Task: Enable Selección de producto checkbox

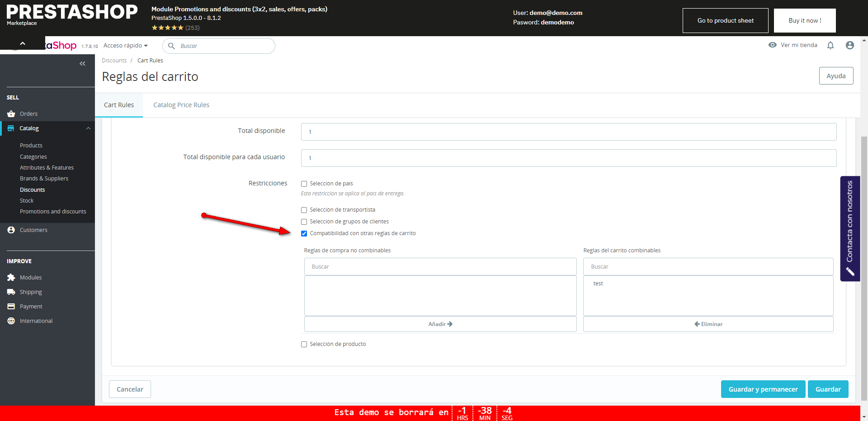Action: point(304,344)
